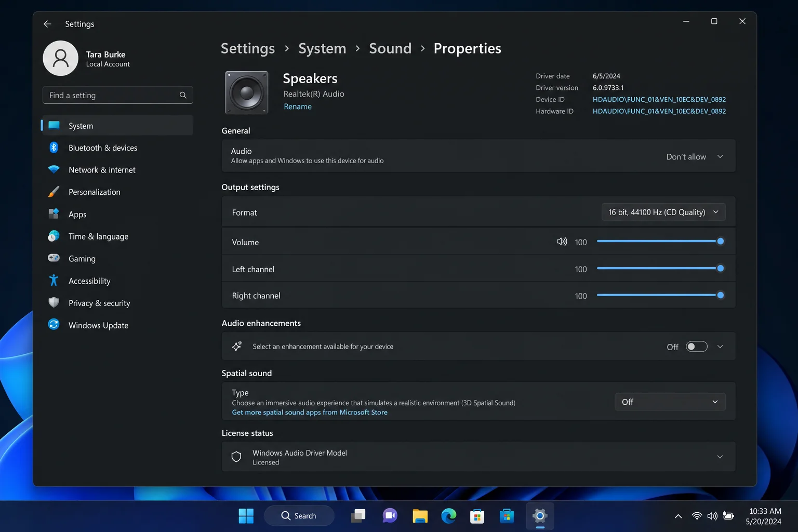Go back with the arrow icon

pos(47,24)
